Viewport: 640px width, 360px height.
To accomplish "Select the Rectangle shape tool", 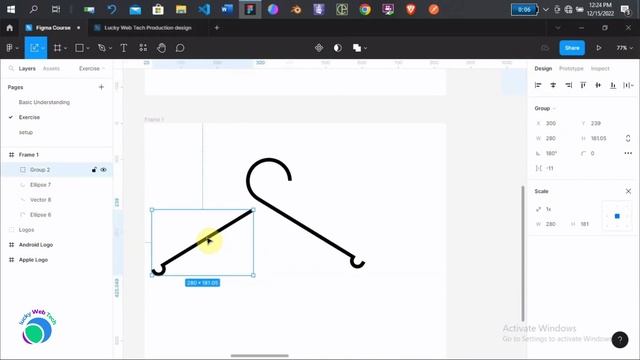I will coord(79,48).
